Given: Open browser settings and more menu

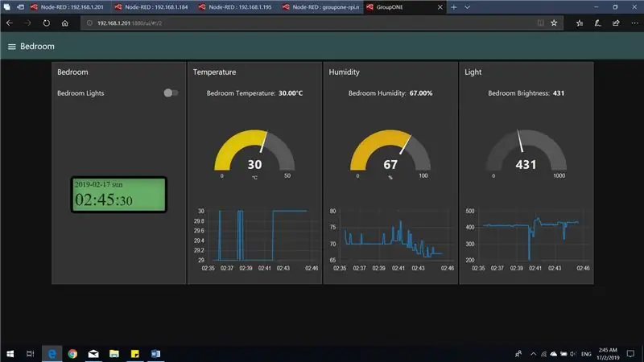Looking at the screenshot, I should tap(634, 23).
